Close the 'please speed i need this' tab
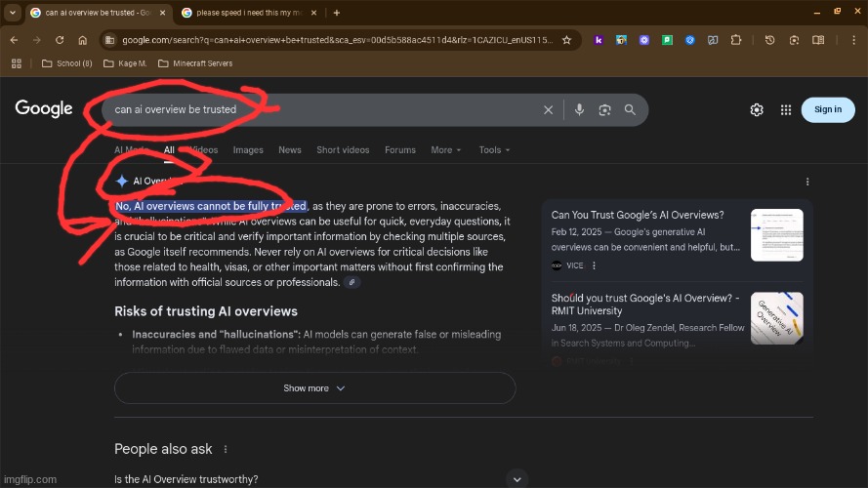868x488 pixels. (x=313, y=12)
